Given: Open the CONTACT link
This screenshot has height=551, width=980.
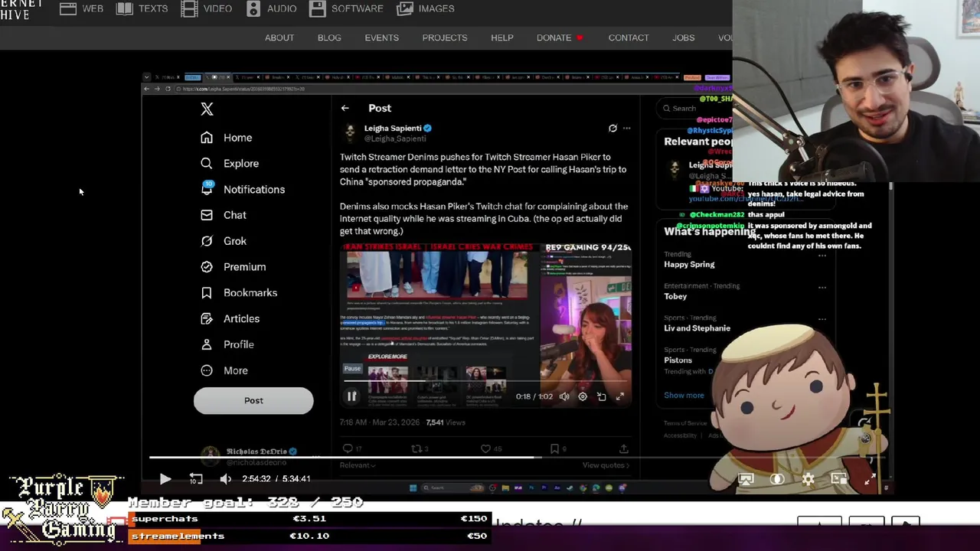Looking at the screenshot, I should [x=629, y=37].
